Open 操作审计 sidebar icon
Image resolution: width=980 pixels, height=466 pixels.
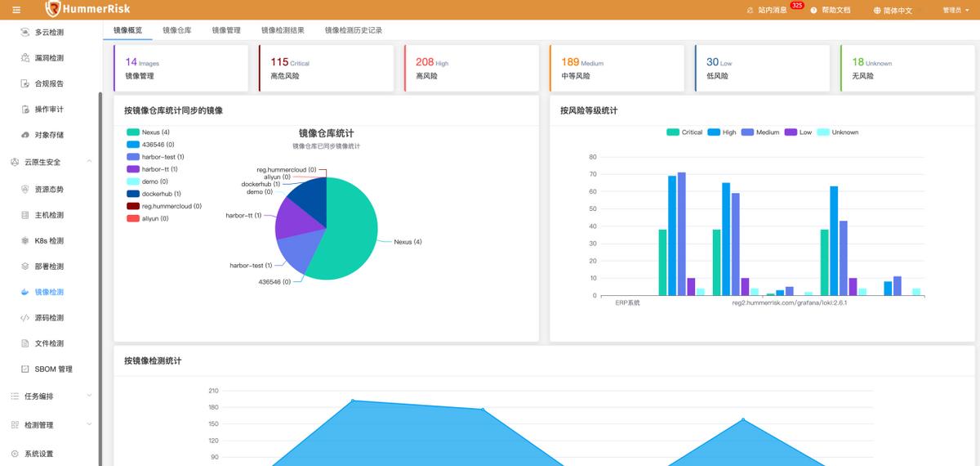click(25, 110)
